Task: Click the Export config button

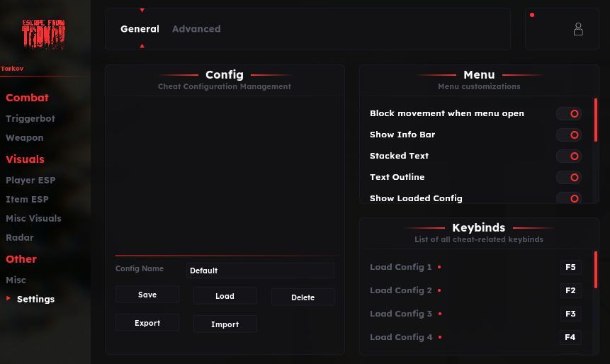Action: point(147,323)
